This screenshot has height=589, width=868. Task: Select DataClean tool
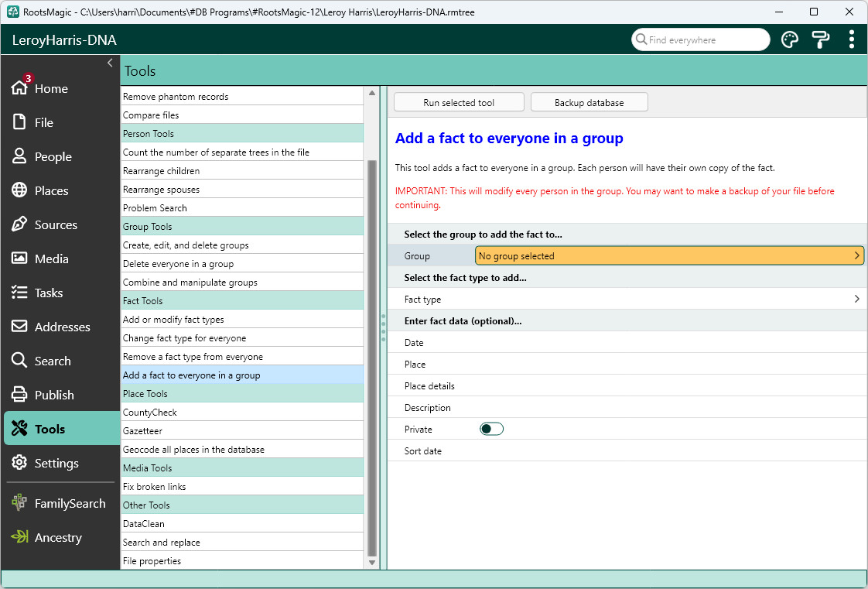242,523
